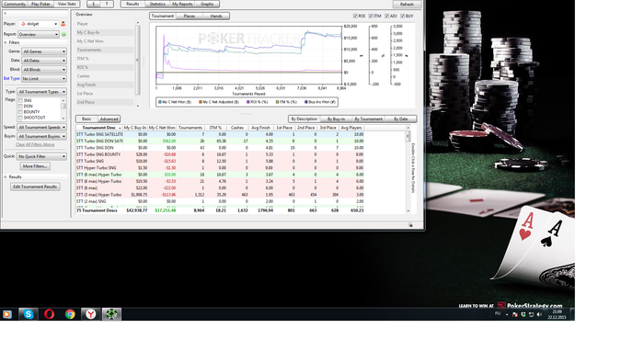Select the Graphs tab
This screenshot has width=644, height=362.
click(x=207, y=4)
